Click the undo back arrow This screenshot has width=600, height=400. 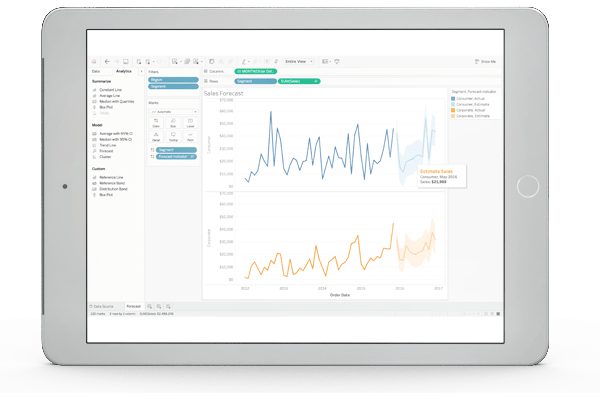click(x=107, y=61)
